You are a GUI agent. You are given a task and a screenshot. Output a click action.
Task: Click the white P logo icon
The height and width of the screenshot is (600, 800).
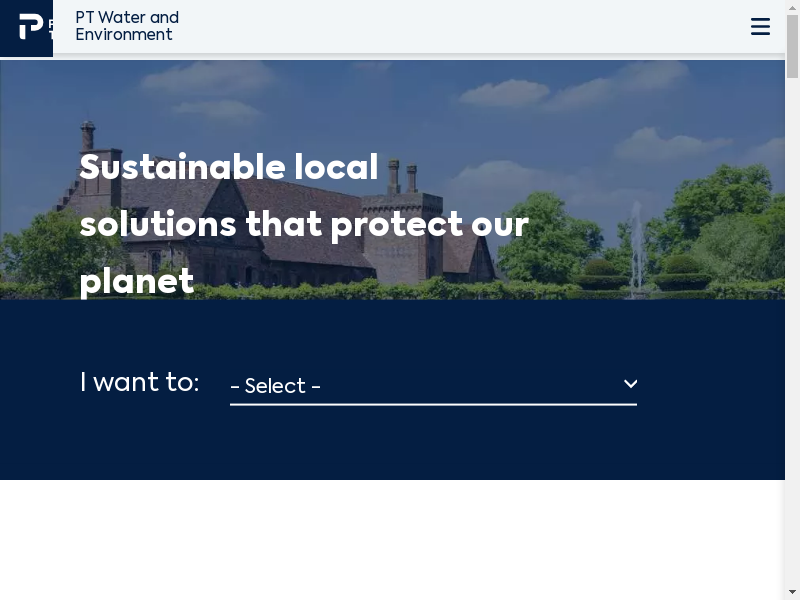pyautogui.click(x=31, y=27)
